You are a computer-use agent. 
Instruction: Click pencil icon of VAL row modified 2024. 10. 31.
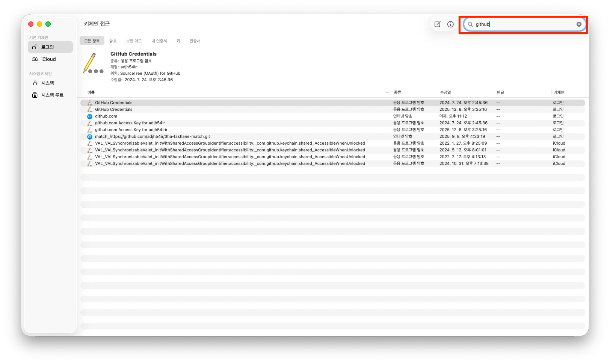point(90,163)
